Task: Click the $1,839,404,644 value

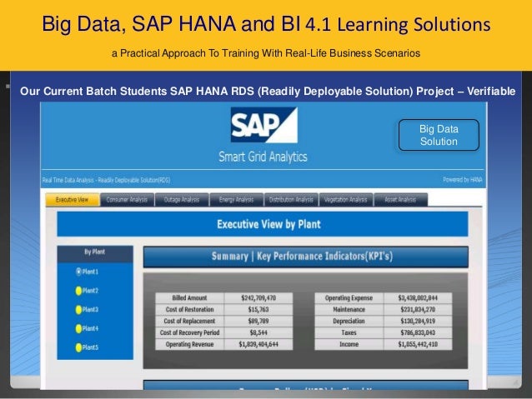Action: [x=258, y=344]
